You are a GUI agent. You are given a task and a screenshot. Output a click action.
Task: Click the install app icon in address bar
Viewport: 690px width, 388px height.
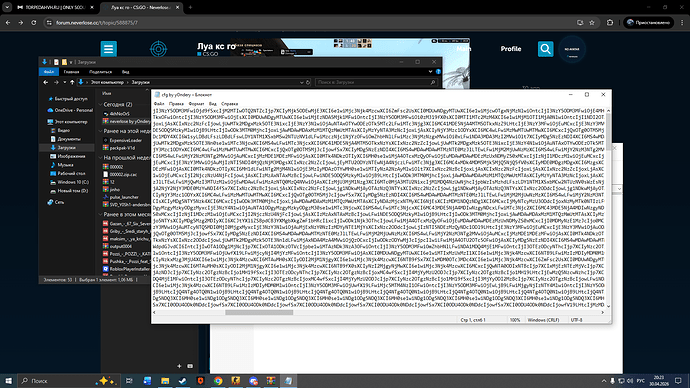pos(580,22)
